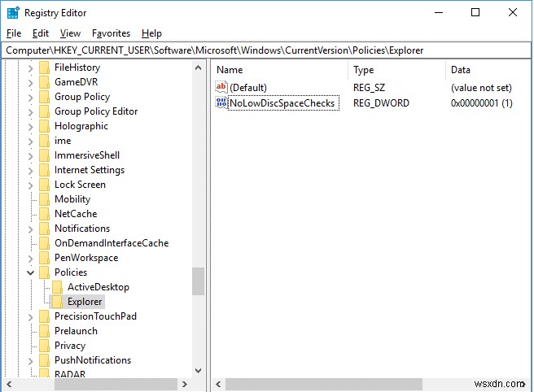Click the Lock Screen folder icon

44,185
